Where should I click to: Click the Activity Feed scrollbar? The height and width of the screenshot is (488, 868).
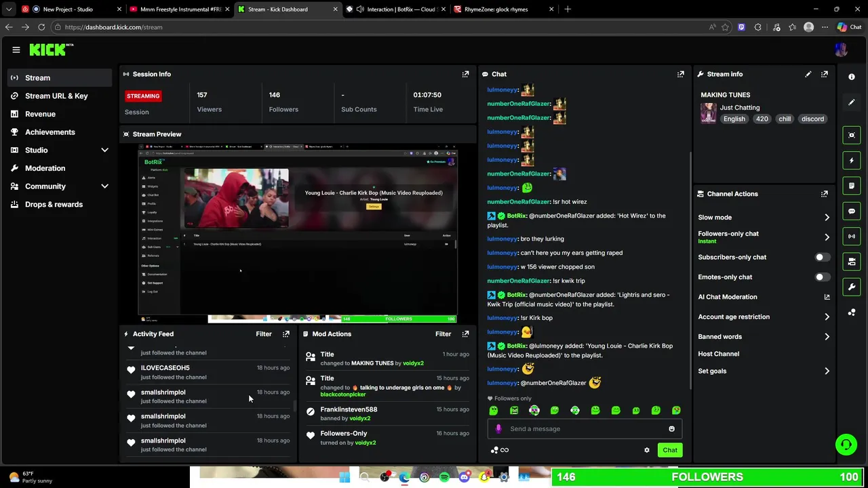pyautogui.click(x=294, y=405)
